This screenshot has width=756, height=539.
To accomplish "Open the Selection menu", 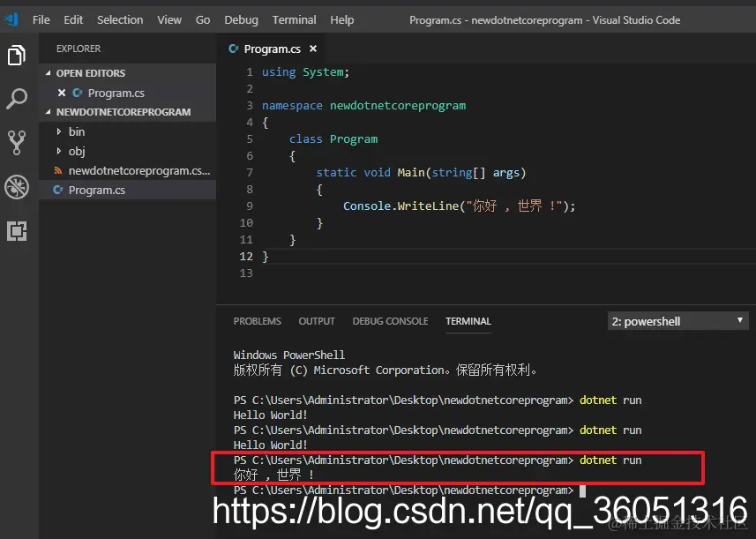I will click(120, 19).
